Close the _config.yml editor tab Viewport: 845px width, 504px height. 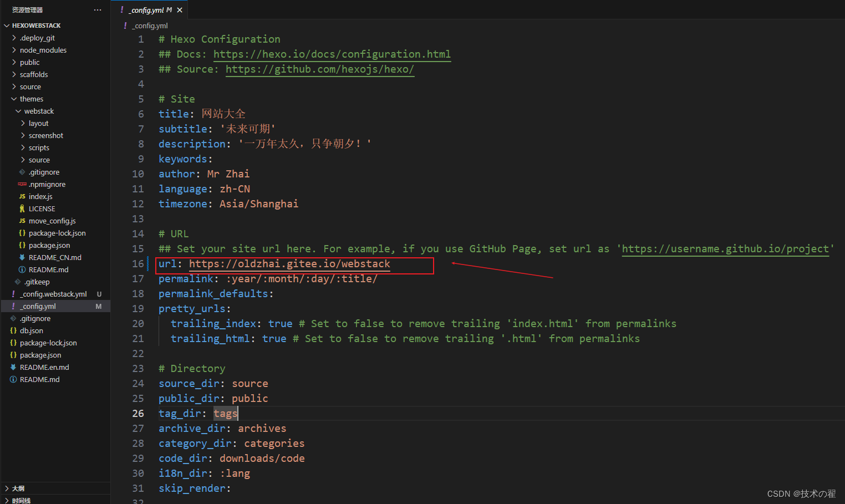pyautogui.click(x=180, y=10)
